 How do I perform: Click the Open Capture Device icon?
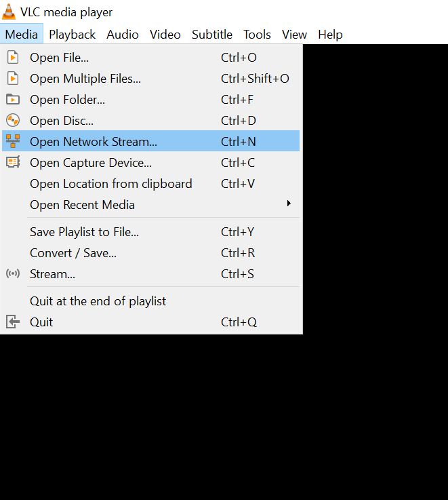tap(12, 162)
